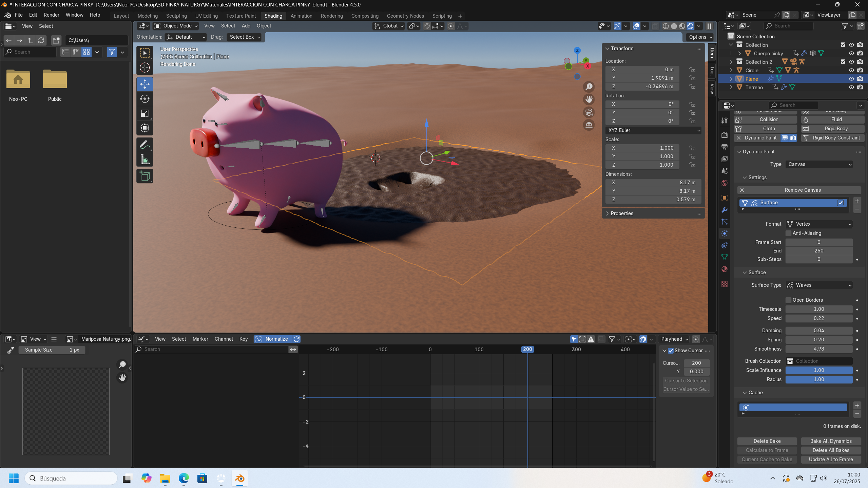Disable Plane object in renders
This screenshot has height=488, width=868.
pyautogui.click(x=860, y=79)
